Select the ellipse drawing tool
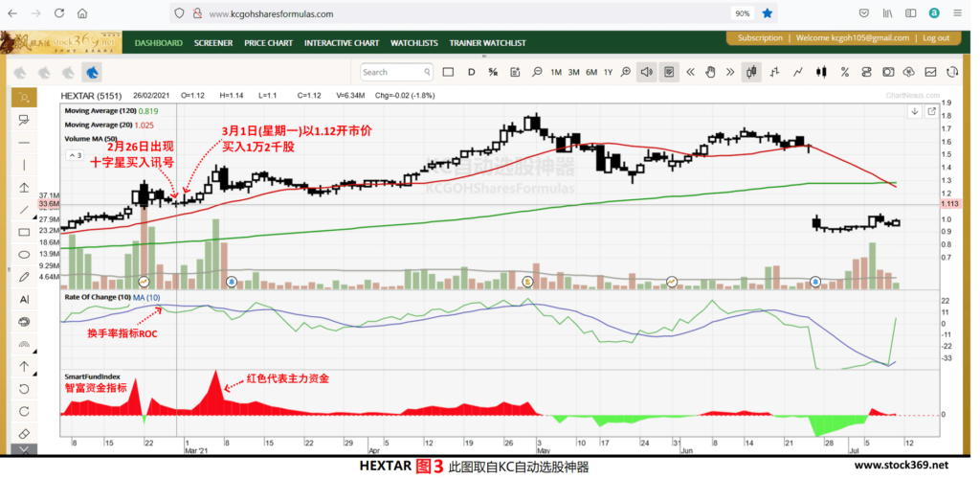This screenshot has width=980, height=479. (x=24, y=255)
